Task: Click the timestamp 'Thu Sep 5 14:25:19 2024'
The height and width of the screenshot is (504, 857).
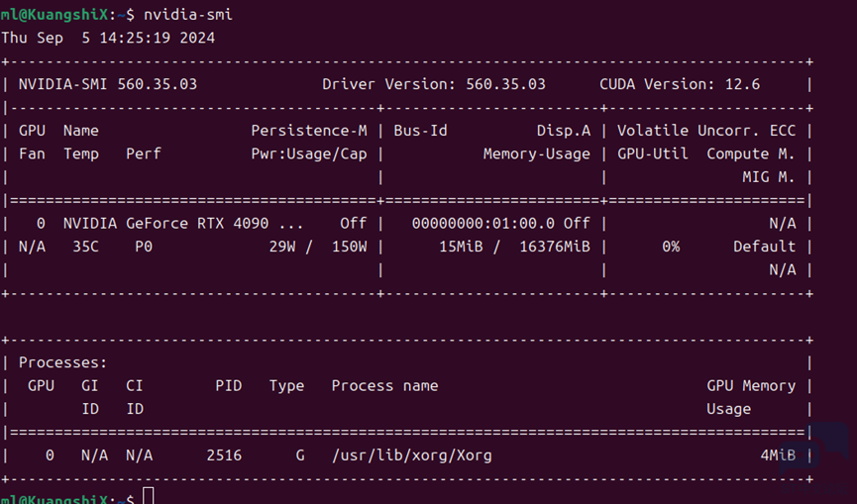Action: pos(108,38)
